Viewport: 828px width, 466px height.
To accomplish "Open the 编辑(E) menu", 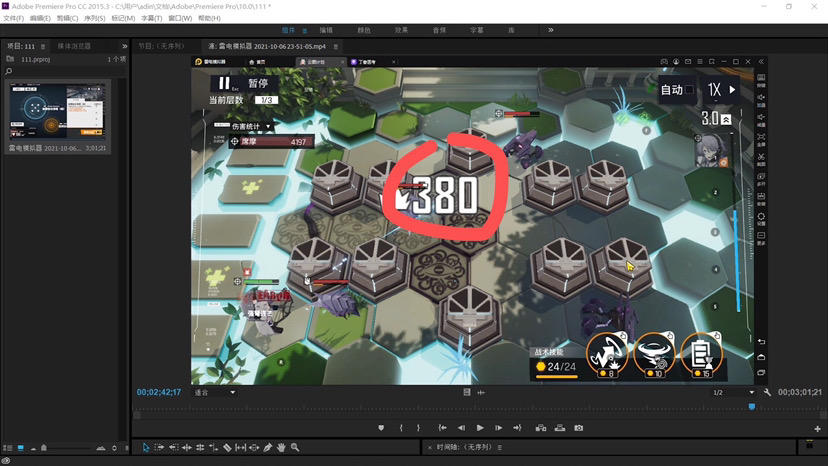I will [40, 18].
